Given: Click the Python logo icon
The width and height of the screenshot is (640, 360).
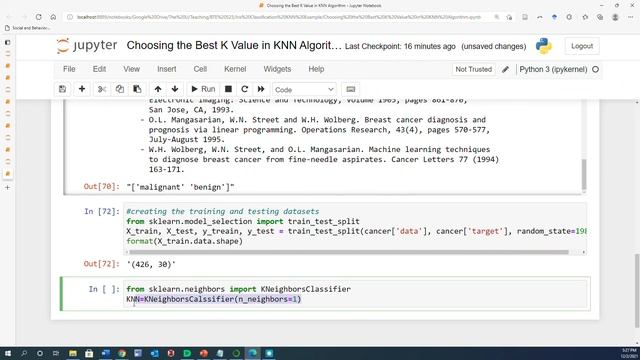Looking at the screenshot, I should [544, 46].
